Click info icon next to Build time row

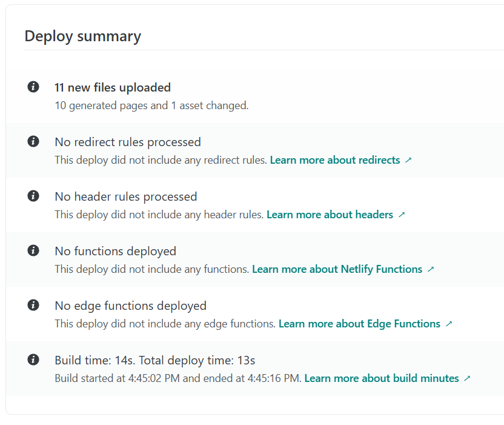click(x=33, y=360)
